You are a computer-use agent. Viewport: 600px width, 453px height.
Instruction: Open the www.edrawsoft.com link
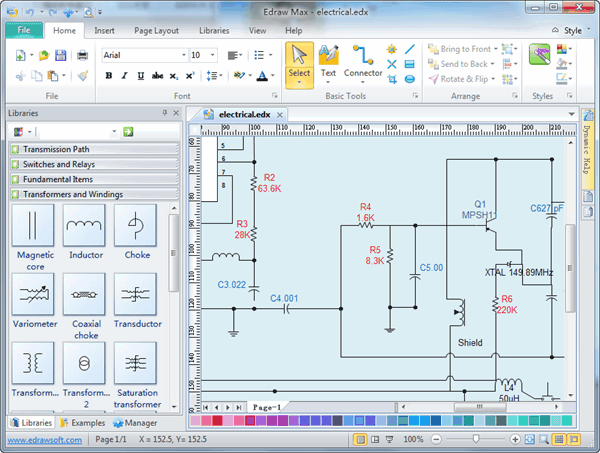tap(43, 440)
